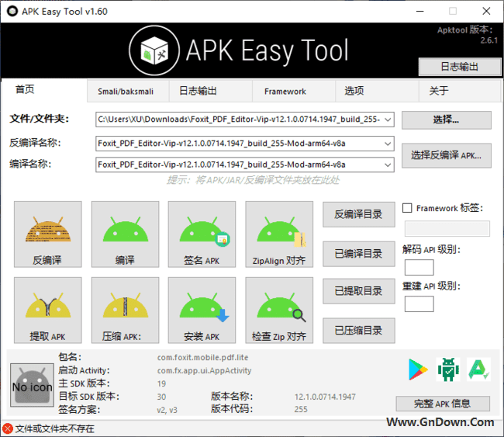This screenshot has height=437, width=504.
Task: Click the 选择... button
Action: pos(447,120)
